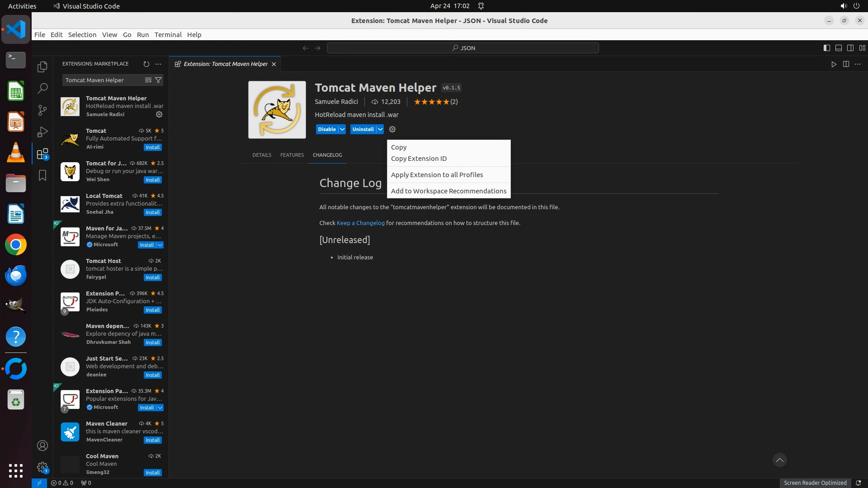This screenshot has height=488, width=868.
Task: Refresh the extensions marketplace list
Action: click(x=146, y=64)
